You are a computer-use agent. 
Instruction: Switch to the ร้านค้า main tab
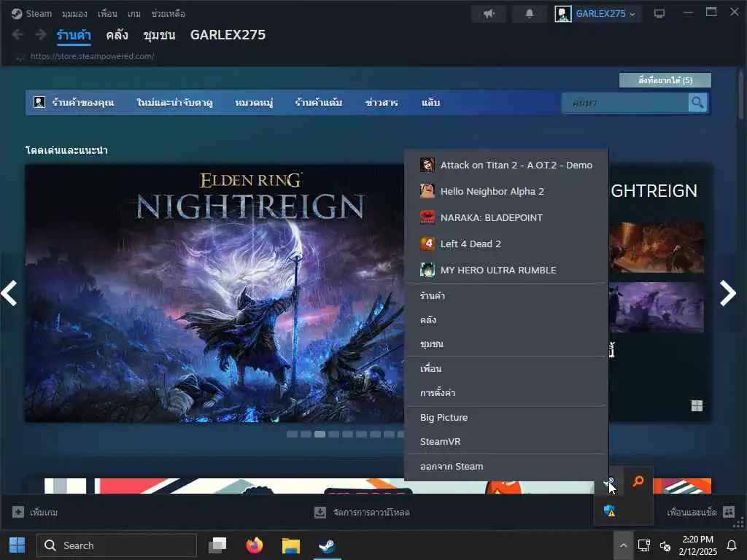[x=74, y=35]
